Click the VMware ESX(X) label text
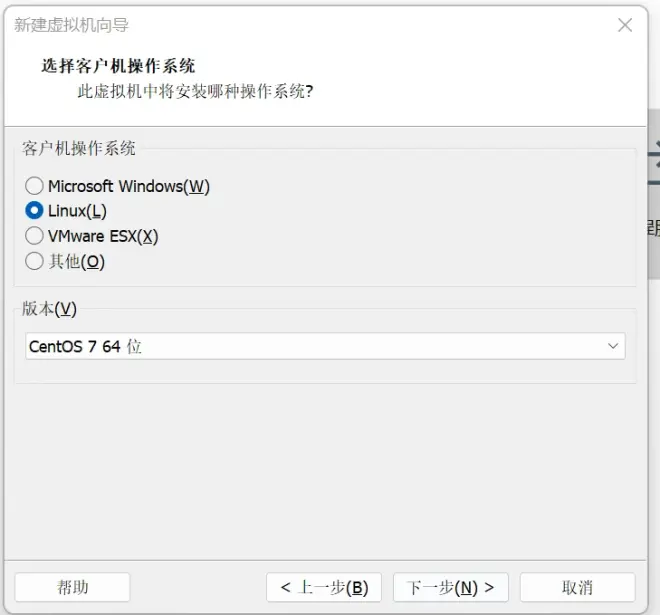The width and height of the screenshot is (660, 615). (103, 236)
